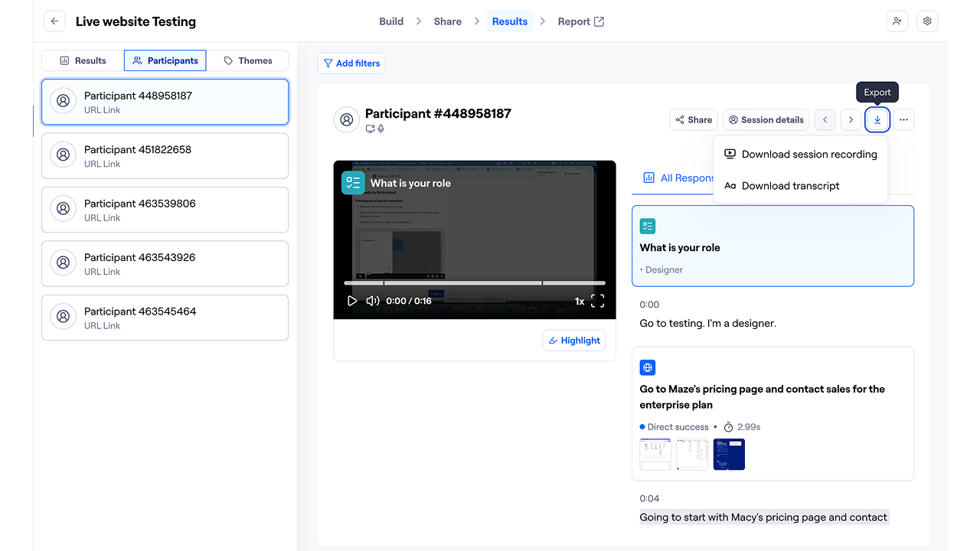The width and height of the screenshot is (980, 551).
Task: Mute the video volume icon
Action: click(x=373, y=301)
